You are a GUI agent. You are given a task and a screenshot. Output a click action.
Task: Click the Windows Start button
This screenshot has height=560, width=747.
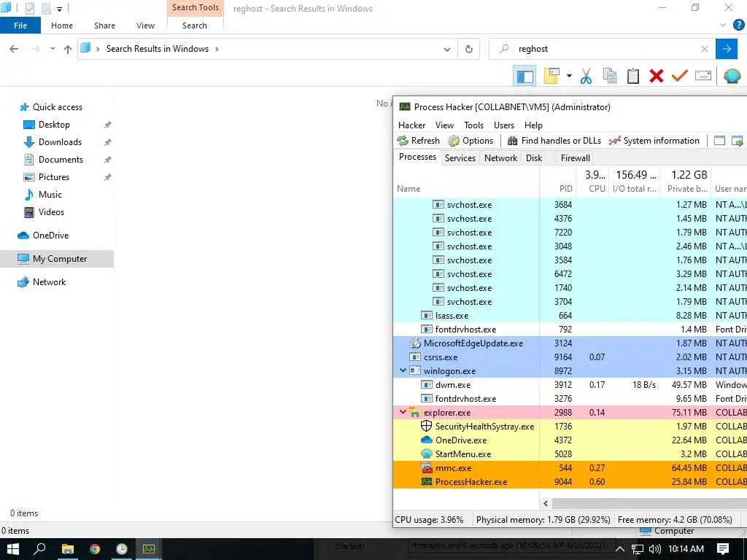pos(12,549)
